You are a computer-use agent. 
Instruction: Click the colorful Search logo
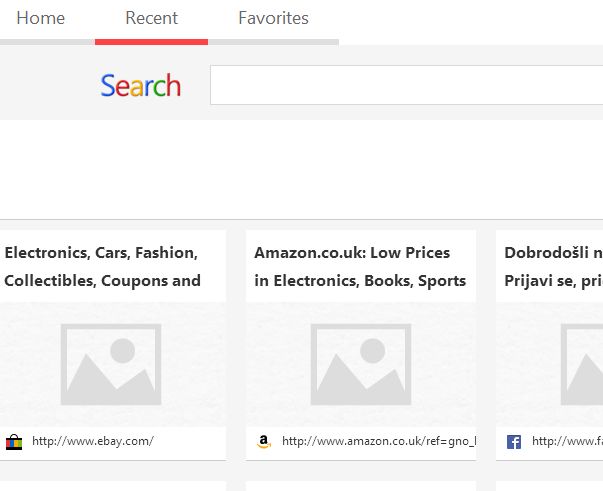[141, 86]
